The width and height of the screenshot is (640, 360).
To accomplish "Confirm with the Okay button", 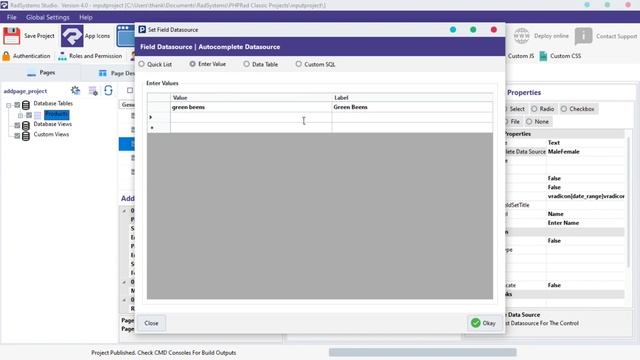I will [x=484, y=323].
